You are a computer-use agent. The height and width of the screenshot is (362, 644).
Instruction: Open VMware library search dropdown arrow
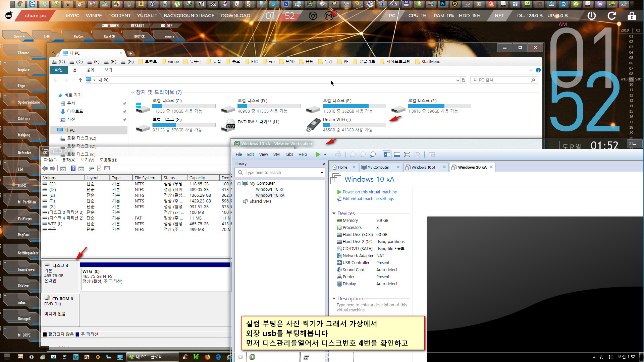[322, 173]
